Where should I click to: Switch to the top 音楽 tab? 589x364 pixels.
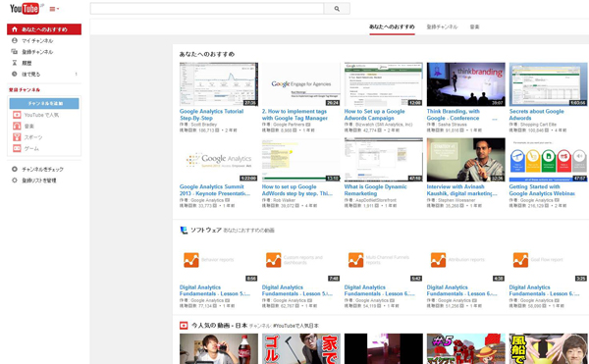click(x=474, y=27)
